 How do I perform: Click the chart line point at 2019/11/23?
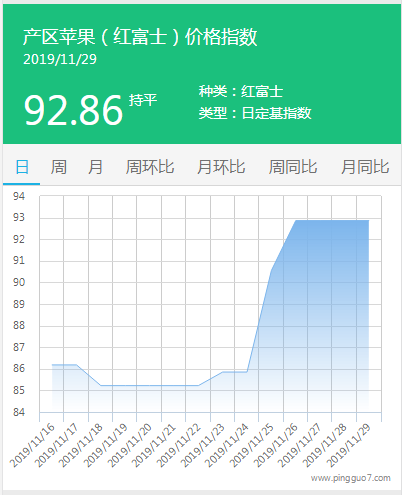[x=223, y=372]
